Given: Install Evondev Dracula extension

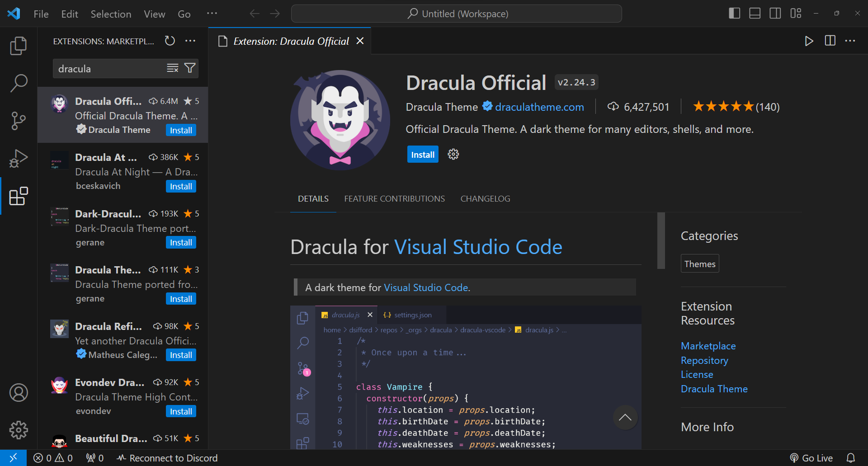Looking at the screenshot, I should pos(181,412).
